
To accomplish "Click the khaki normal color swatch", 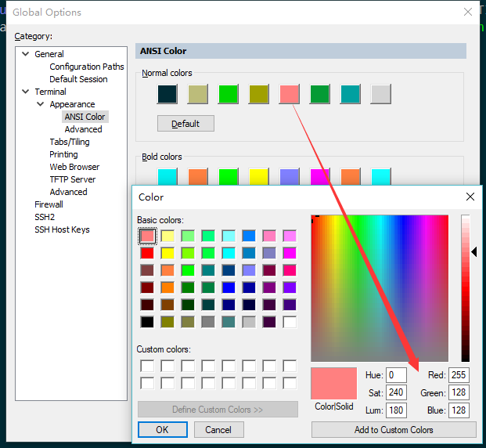I will 198,94.
